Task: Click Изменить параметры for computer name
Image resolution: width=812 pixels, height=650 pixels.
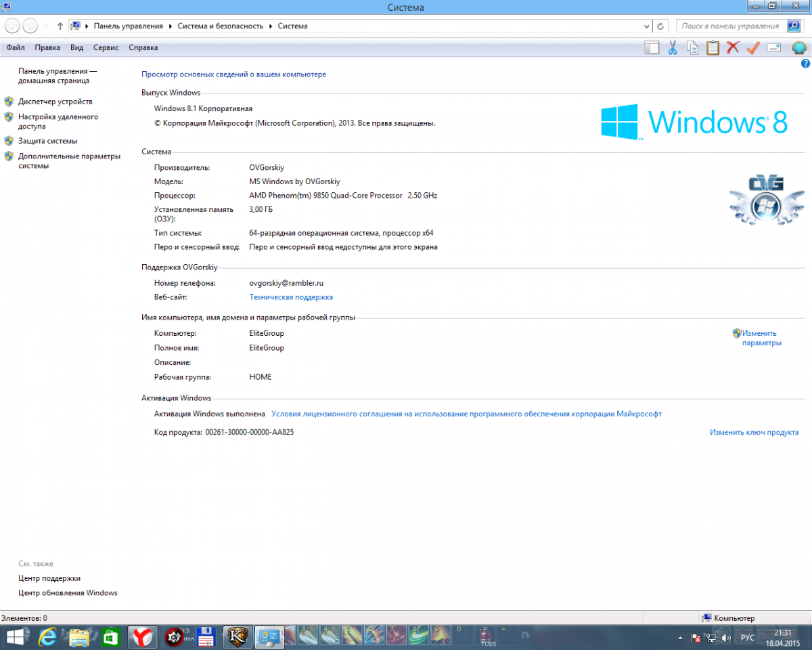Action: (761, 338)
